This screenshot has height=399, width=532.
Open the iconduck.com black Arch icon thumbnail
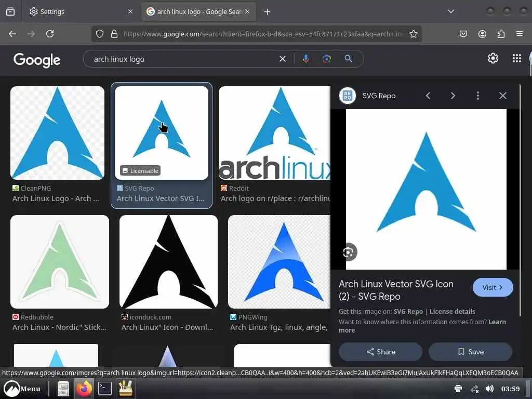tap(169, 262)
